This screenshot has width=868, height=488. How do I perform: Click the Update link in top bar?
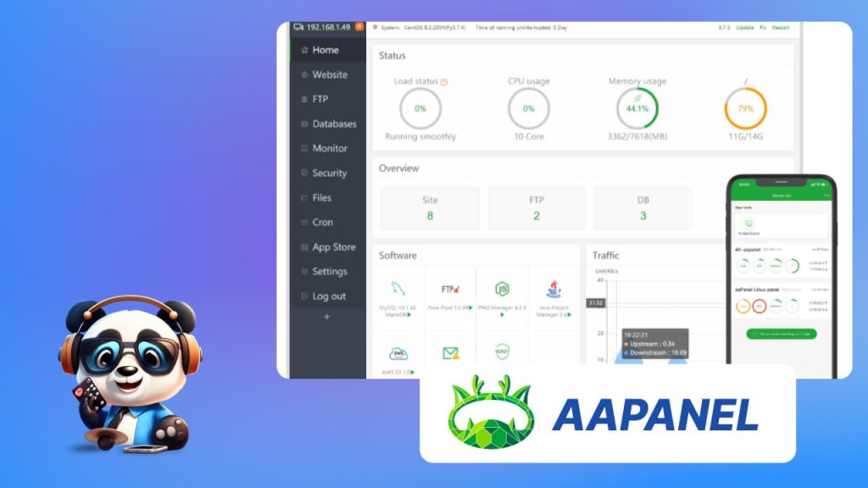pyautogui.click(x=744, y=28)
